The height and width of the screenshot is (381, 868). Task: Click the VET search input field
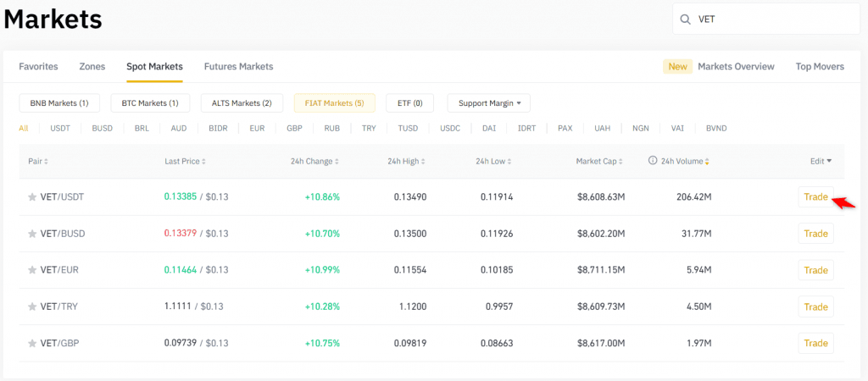click(x=766, y=19)
